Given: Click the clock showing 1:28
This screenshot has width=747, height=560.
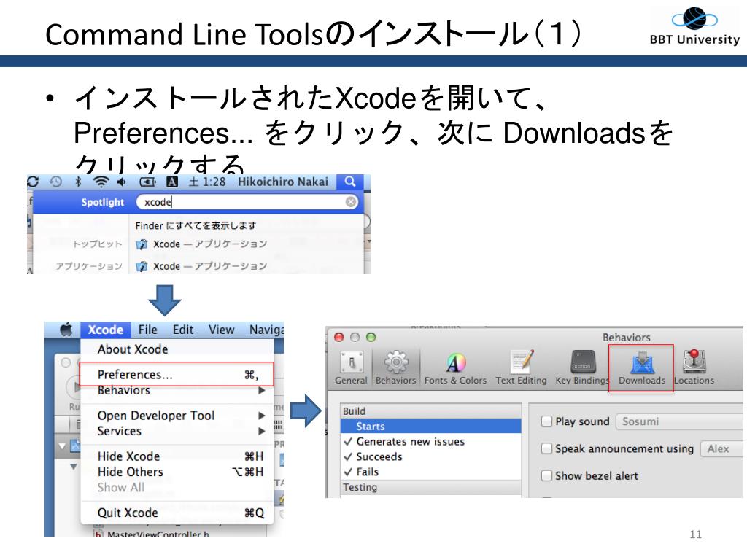Looking at the screenshot, I should pyautogui.click(x=207, y=182).
